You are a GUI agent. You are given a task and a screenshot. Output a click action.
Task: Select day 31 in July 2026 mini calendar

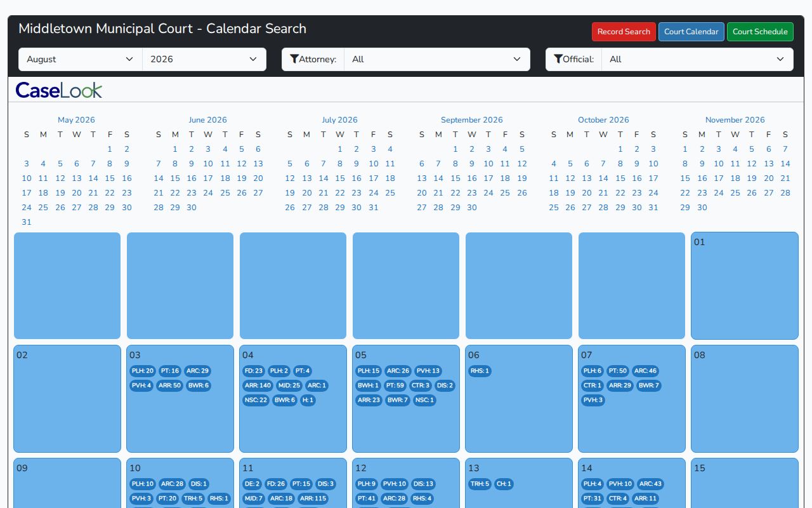374,208
